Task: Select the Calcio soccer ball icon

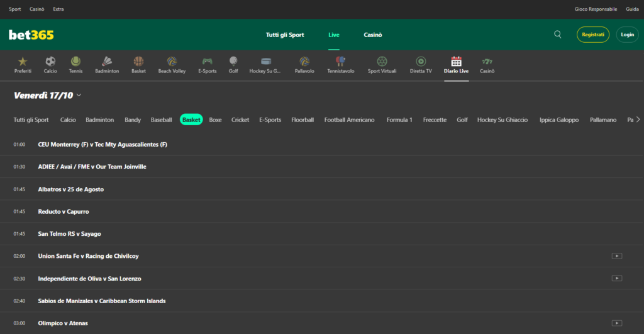Action: pyautogui.click(x=50, y=62)
